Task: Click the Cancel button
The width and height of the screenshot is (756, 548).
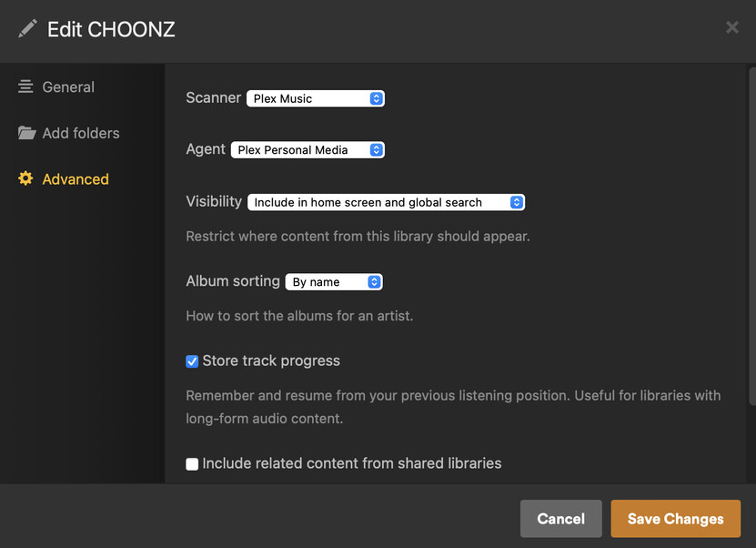Action: click(560, 519)
